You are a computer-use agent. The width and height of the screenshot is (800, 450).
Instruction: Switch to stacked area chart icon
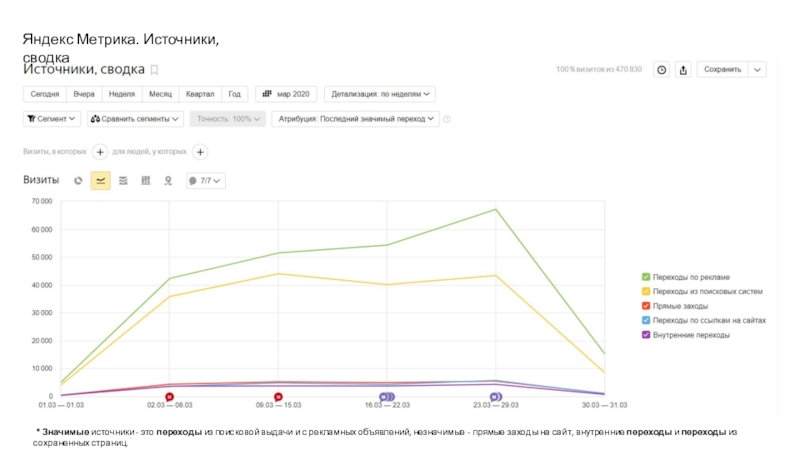(x=123, y=181)
